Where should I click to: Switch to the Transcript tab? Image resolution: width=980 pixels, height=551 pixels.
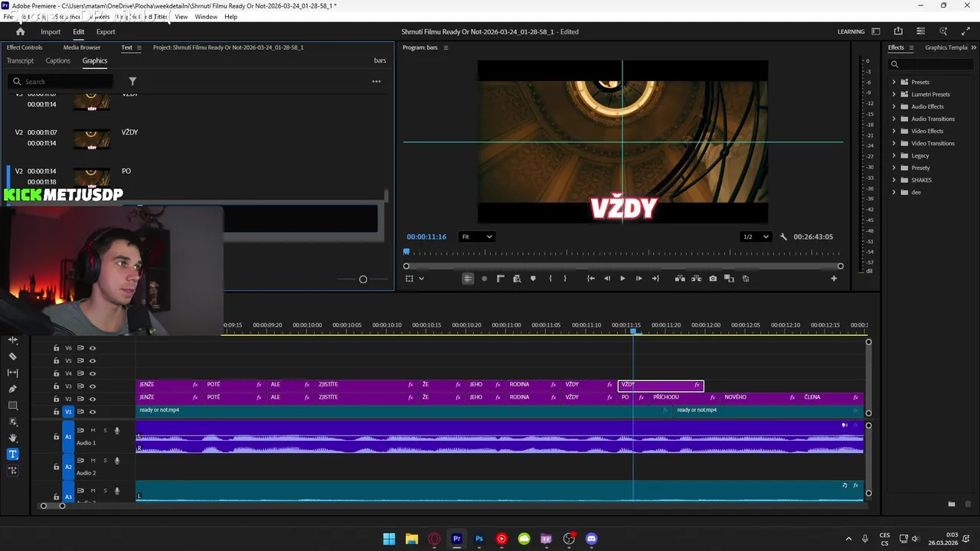[20, 60]
